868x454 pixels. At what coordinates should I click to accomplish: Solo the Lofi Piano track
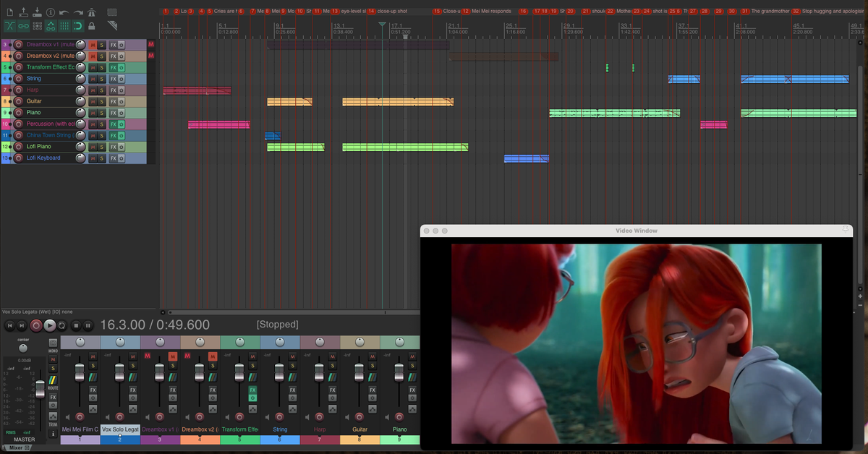(x=102, y=147)
